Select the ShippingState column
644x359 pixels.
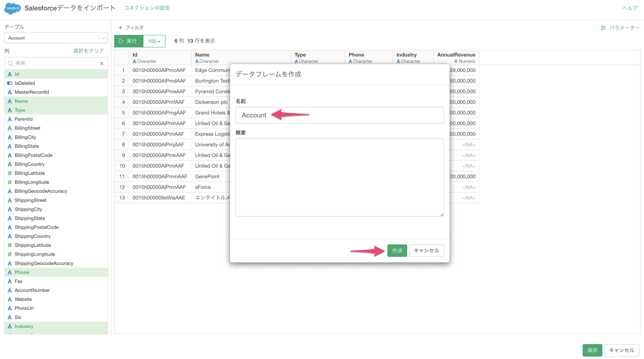pos(56,218)
